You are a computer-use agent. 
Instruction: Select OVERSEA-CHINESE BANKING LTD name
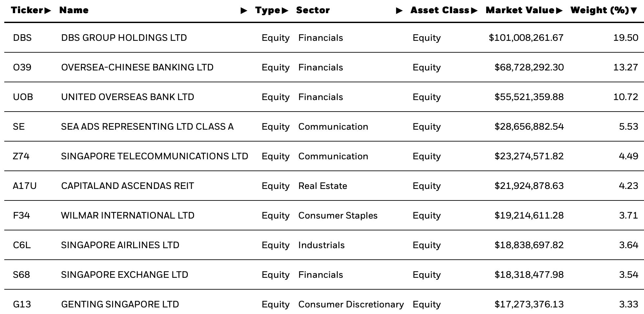point(137,67)
